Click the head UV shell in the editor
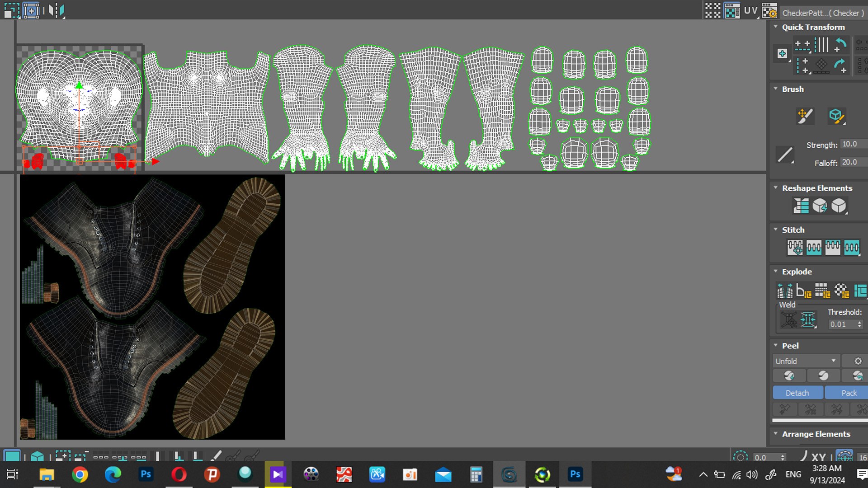This screenshot has width=868, height=488. 79,106
